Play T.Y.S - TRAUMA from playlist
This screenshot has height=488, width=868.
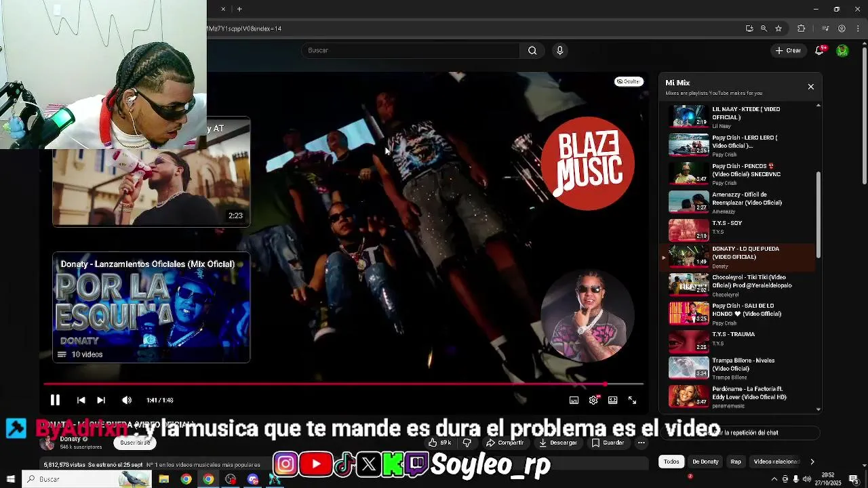tap(739, 341)
